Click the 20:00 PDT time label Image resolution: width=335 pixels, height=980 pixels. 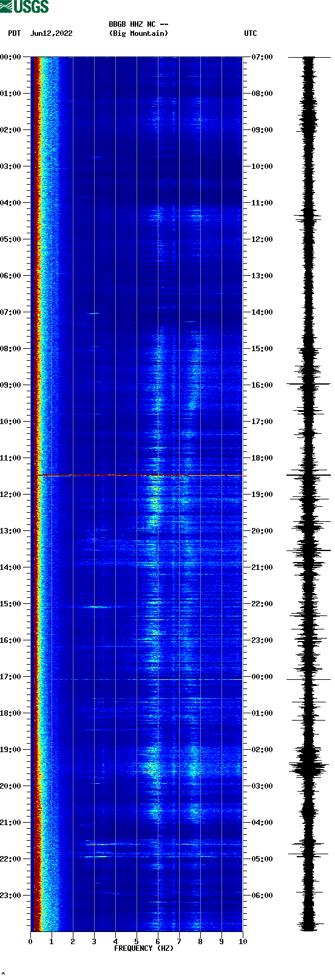[11, 786]
